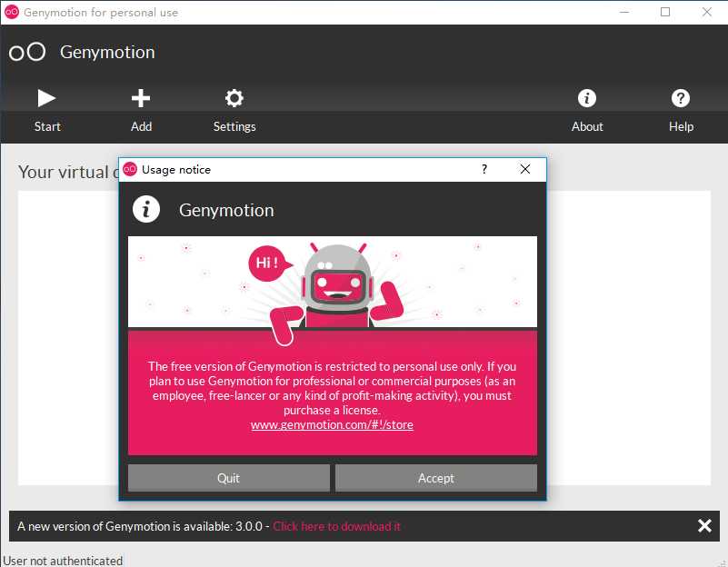Click the 'User not authenticated' status text
The height and width of the screenshot is (567, 728).
(x=63, y=561)
